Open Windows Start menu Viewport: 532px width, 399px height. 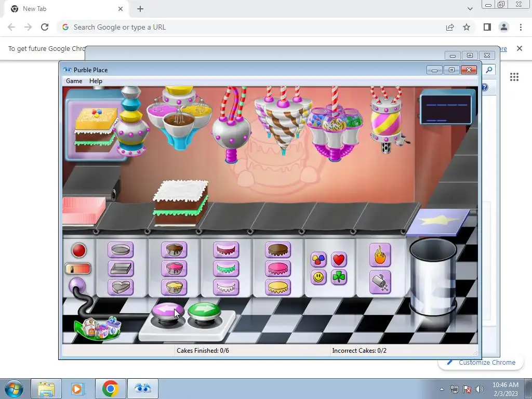[14, 389]
